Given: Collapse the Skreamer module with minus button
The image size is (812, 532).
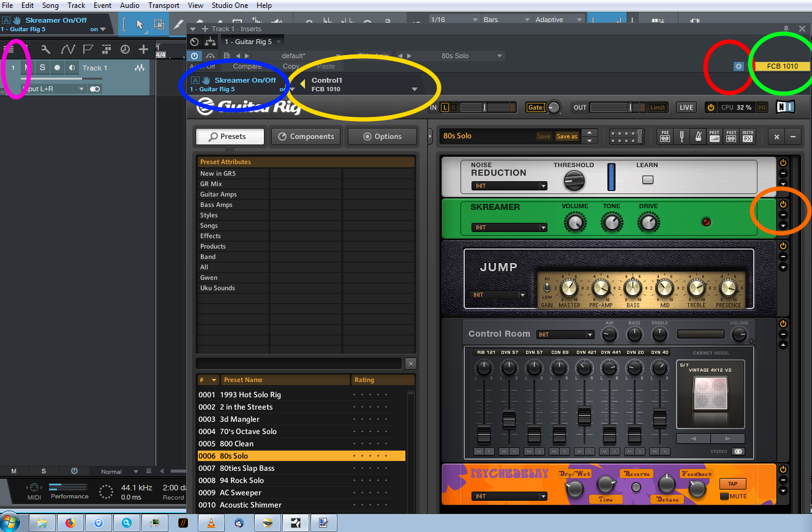Looking at the screenshot, I should coord(783,215).
